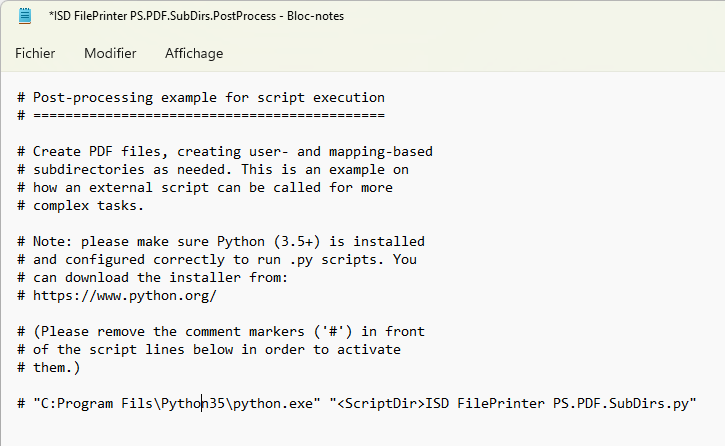
Task: Click on the 'them.)' line
Action: coord(56,367)
